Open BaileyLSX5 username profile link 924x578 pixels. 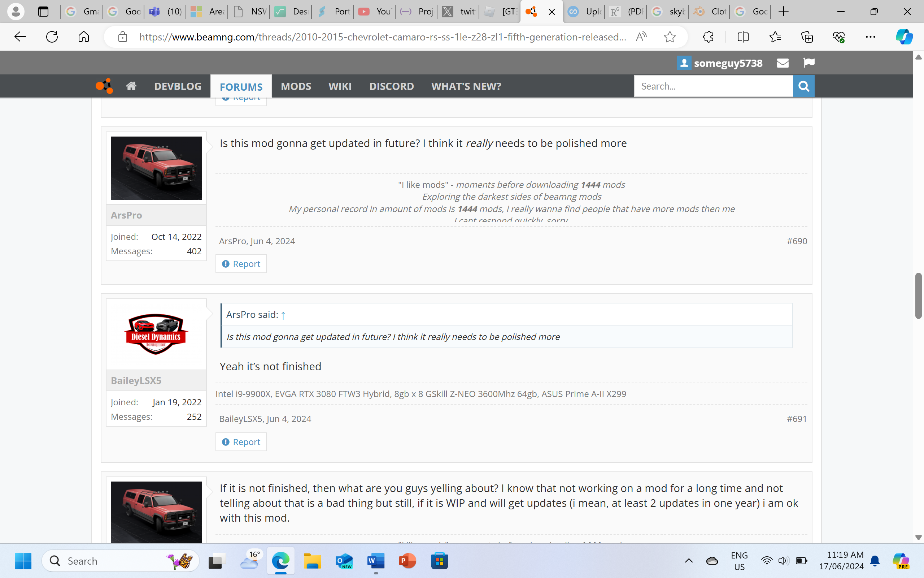point(136,380)
